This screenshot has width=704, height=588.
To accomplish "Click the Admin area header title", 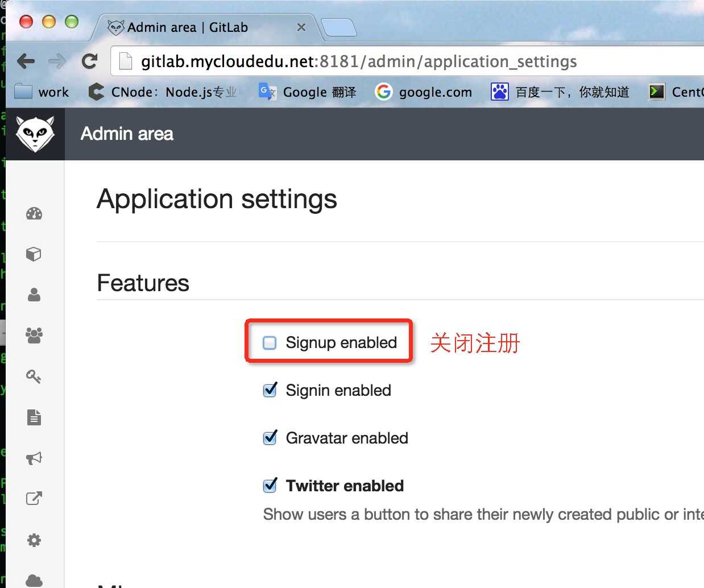I will point(127,134).
